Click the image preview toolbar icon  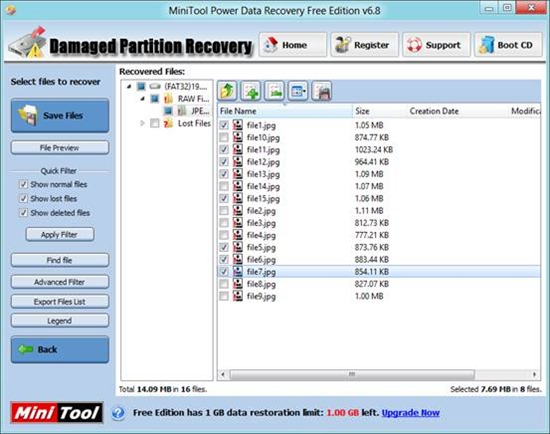tap(274, 91)
